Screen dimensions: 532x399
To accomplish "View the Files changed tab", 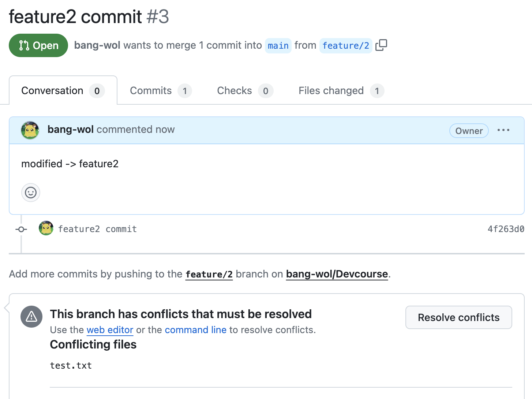I will click(341, 91).
